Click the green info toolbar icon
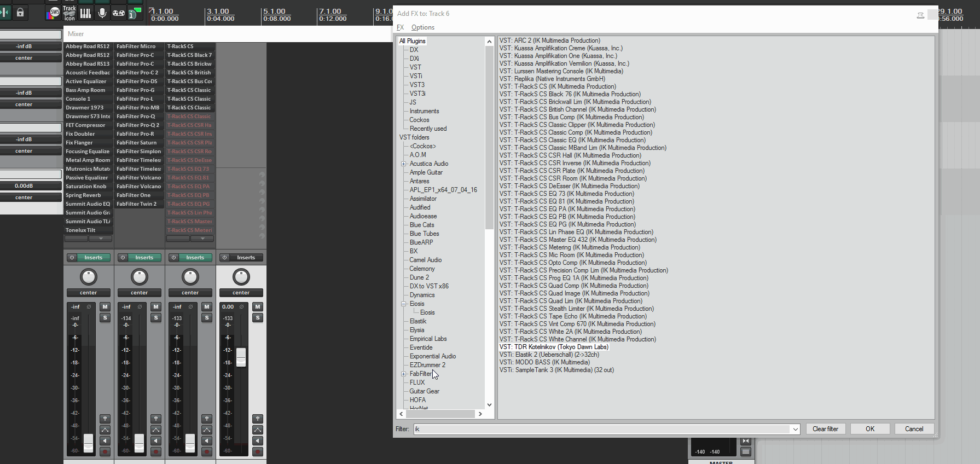Image resolution: width=980 pixels, height=464 pixels. (x=134, y=13)
